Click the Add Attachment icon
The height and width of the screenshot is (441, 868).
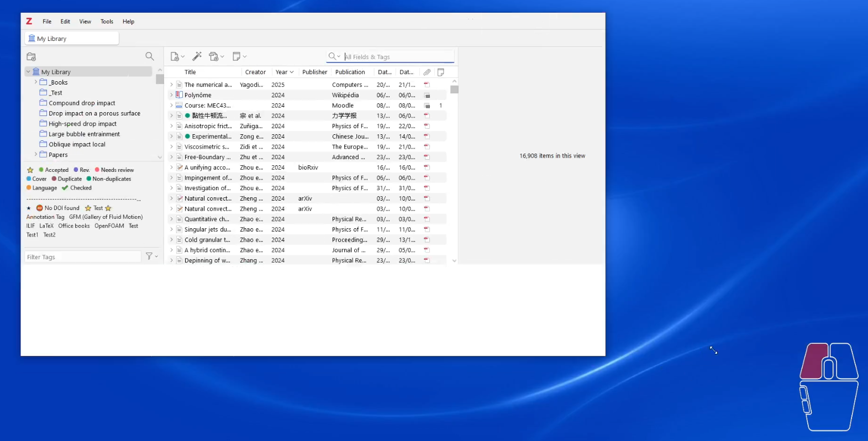pyautogui.click(x=213, y=56)
